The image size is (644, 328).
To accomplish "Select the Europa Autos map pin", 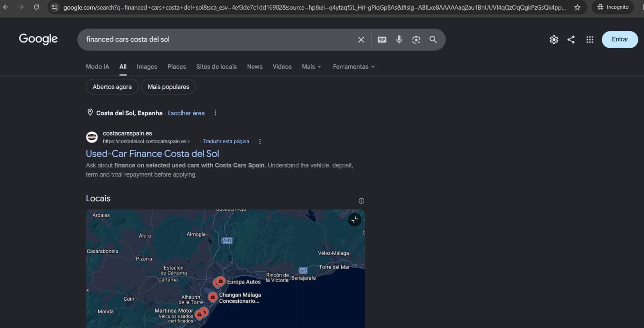I will (x=220, y=281).
